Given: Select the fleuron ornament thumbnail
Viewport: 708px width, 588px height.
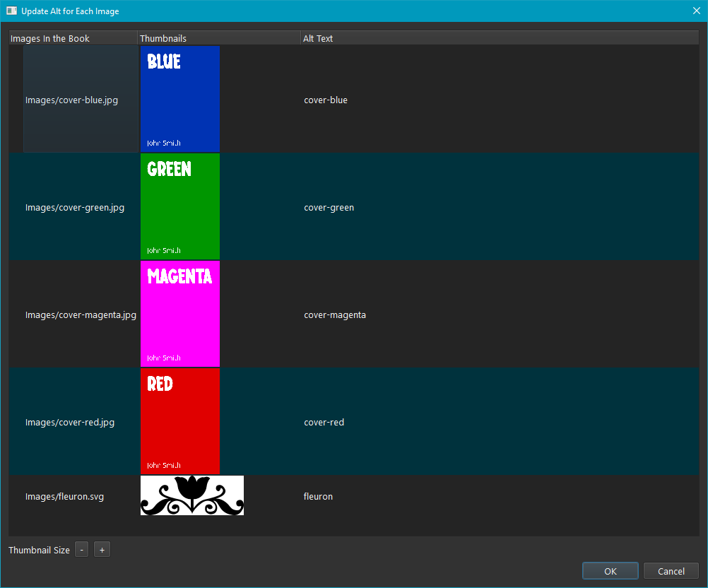Looking at the screenshot, I should (x=192, y=495).
